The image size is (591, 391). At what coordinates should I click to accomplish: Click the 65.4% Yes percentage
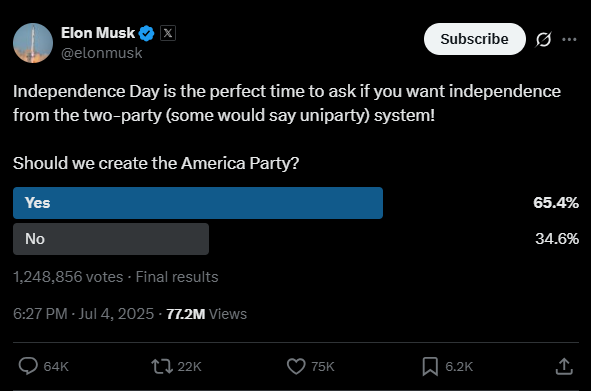(x=556, y=203)
